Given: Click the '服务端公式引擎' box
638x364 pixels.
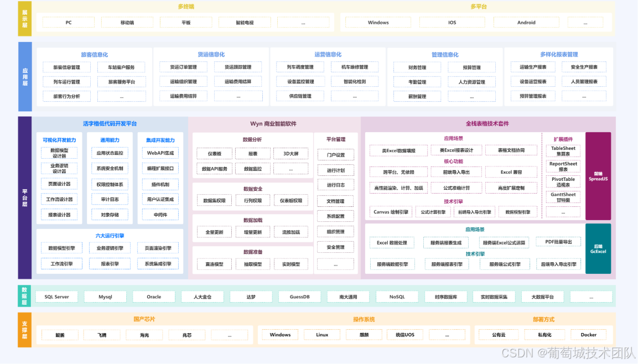Looking at the screenshot, I should tap(505, 264).
